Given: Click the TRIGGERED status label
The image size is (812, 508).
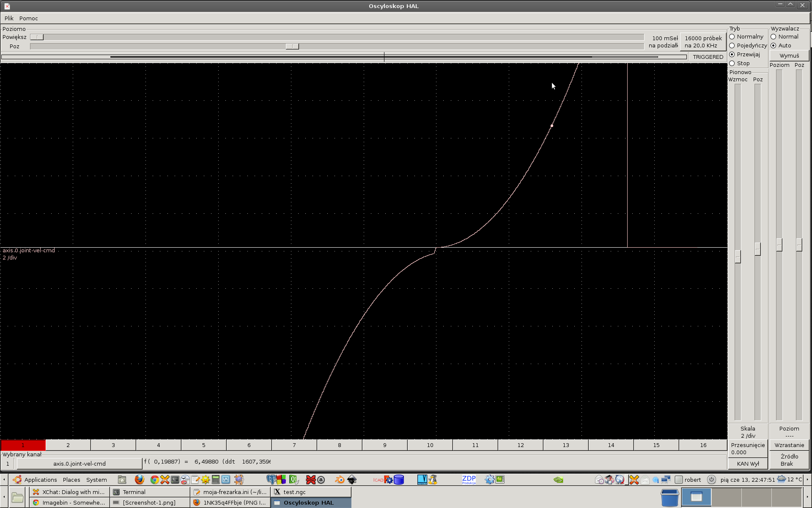Looking at the screenshot, I should click(x=708, y=57).
